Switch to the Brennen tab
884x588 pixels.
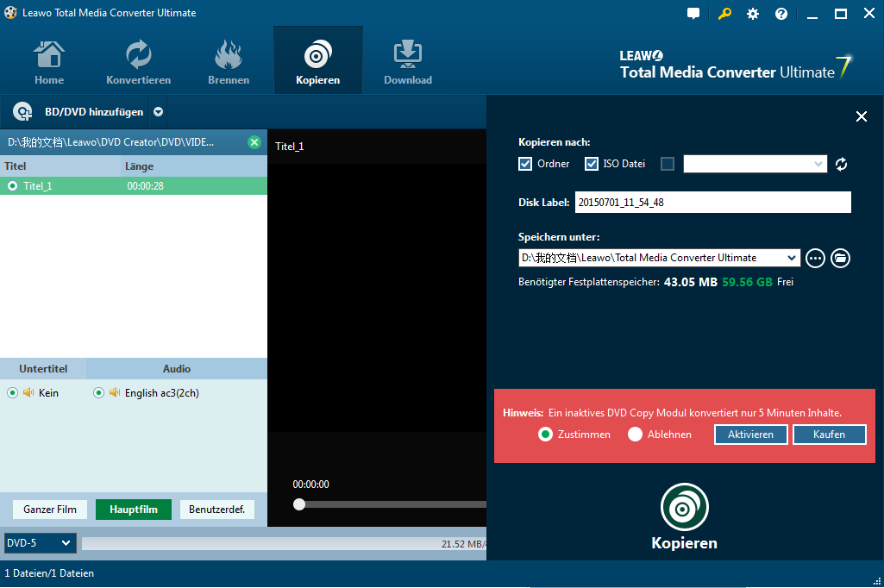point(229,62)
